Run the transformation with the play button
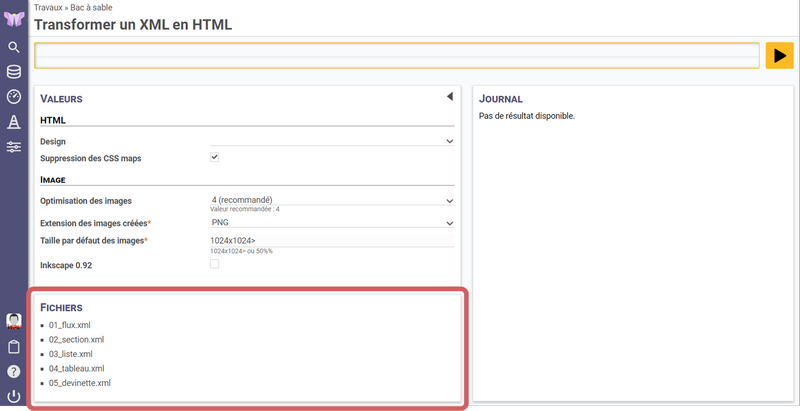The image size is (800, 411). tap(780, 56)
